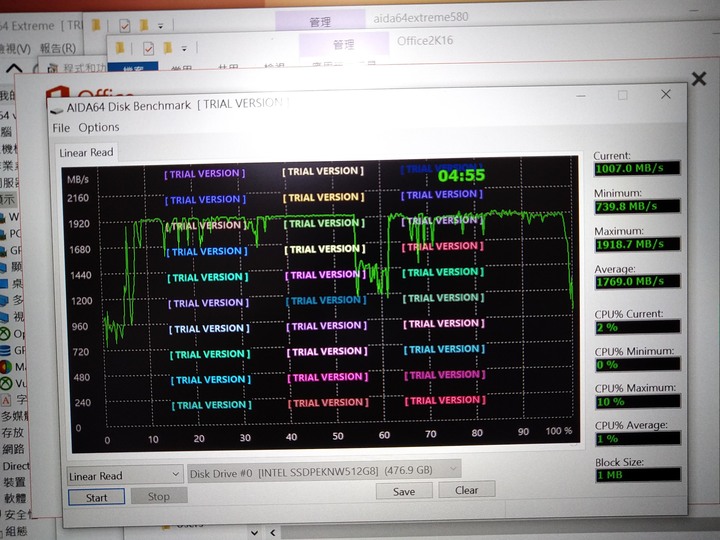
Task: Minimize the AIDA64 Disk Benchmark window
Action: [x=581, y=96]
